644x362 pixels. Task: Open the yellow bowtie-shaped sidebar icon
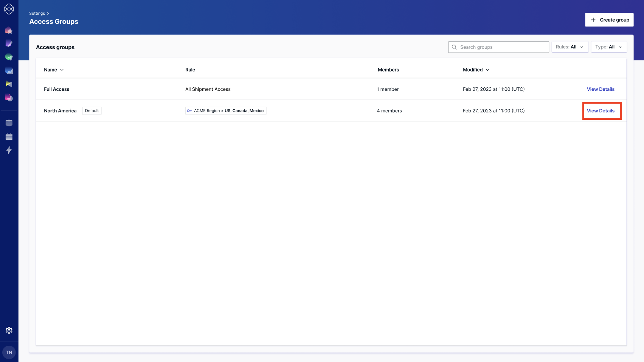point(9,84)
